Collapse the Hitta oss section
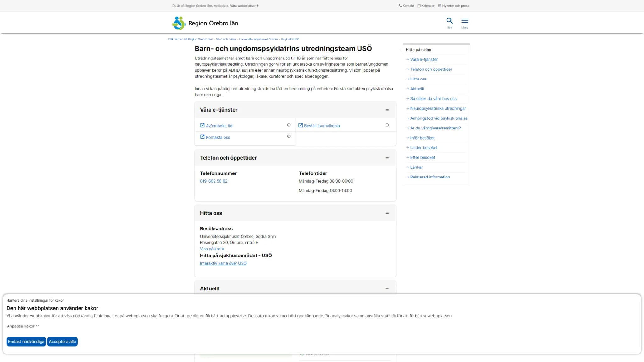 pyautogui.click(x=387, y=213)
